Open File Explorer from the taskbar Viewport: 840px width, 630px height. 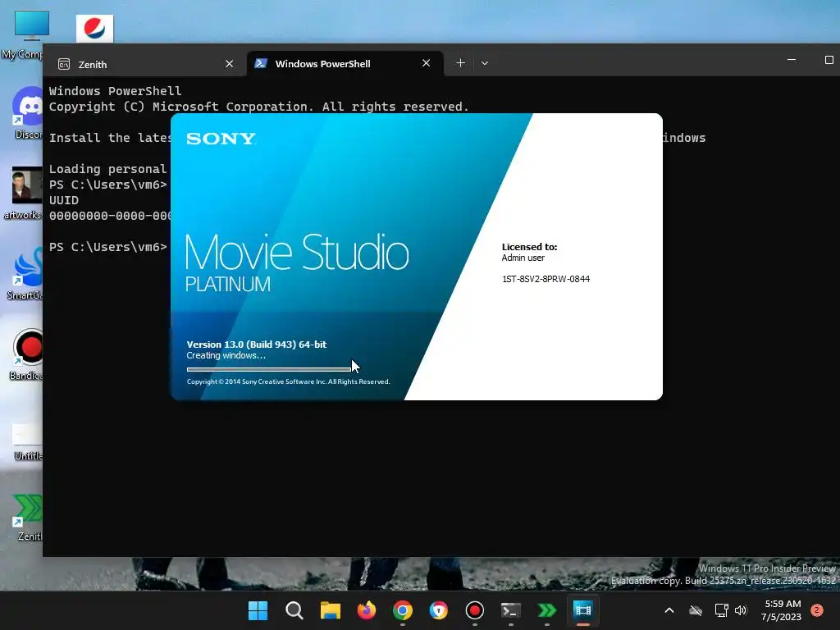(330, 610)
